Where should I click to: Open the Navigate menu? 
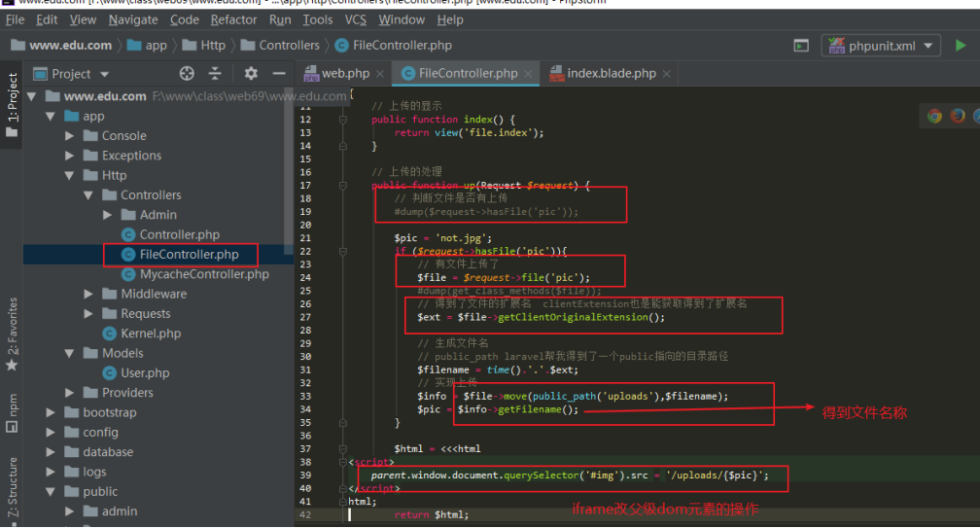pyautogui.click(x=133, y=20)
